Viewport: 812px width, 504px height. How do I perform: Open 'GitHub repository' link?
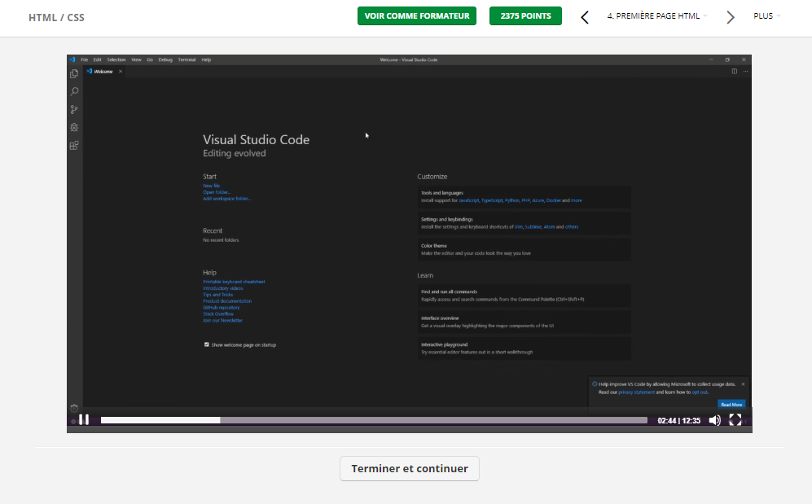coord(222,308)
